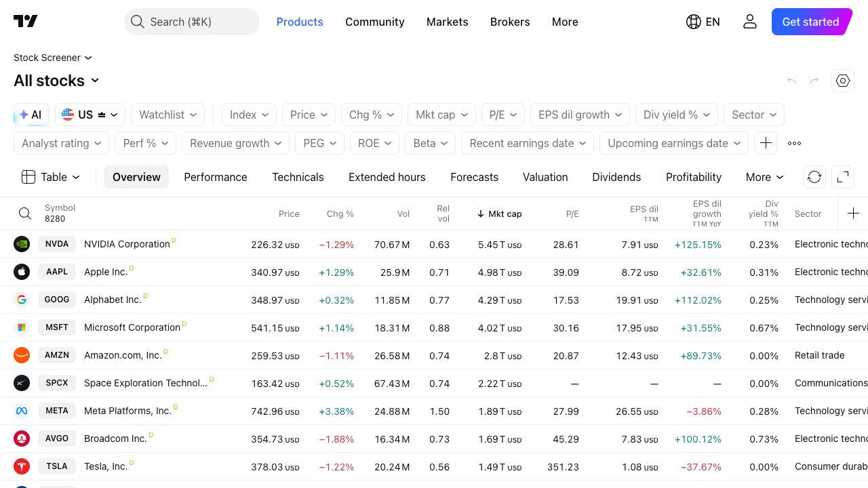Expand the Mkt cap filter
The image size is (868, 488).
(x=442, y=115)
